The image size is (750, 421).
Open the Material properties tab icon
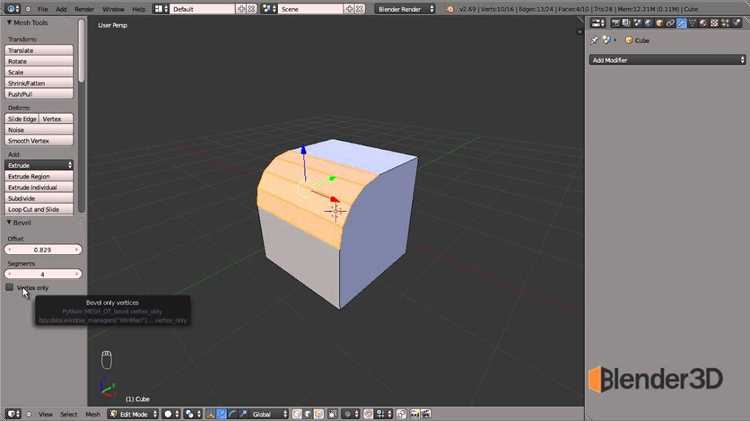704,22
